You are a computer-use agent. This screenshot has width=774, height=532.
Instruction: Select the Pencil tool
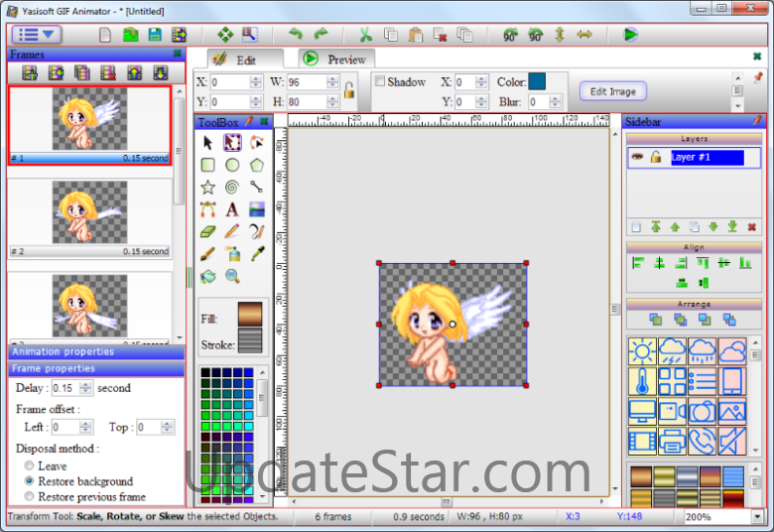pos(232,231)
